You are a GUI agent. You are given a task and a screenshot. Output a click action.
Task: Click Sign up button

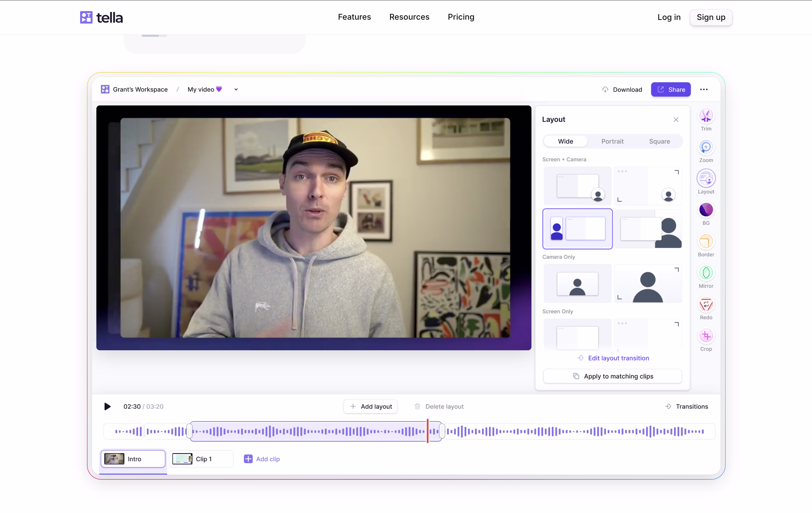point(711,17)
